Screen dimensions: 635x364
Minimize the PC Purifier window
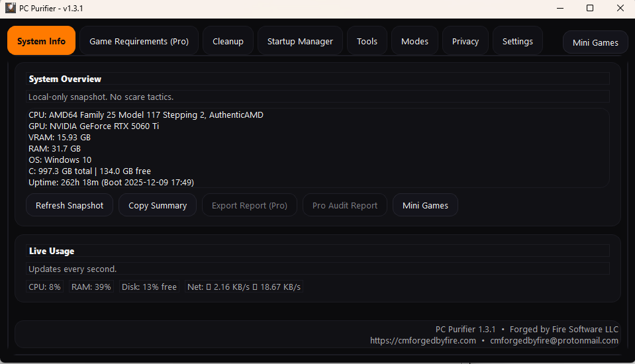pyautogui.click(x=560, y=8)
